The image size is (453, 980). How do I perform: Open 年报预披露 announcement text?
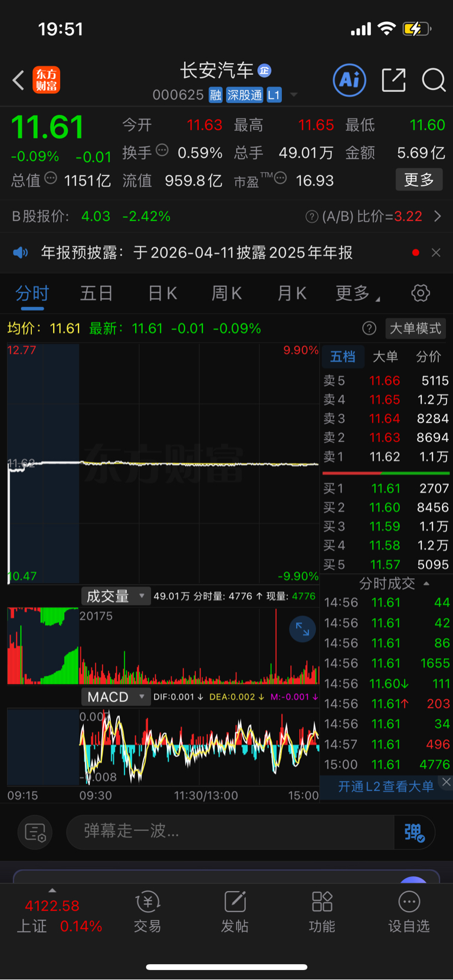point(196,253)
